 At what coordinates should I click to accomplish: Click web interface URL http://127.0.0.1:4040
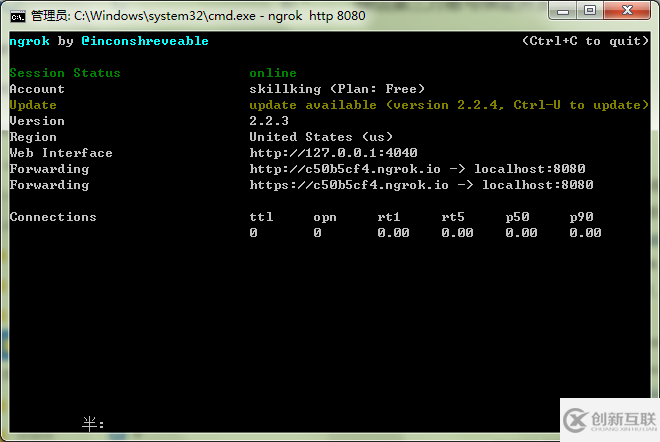333,153
